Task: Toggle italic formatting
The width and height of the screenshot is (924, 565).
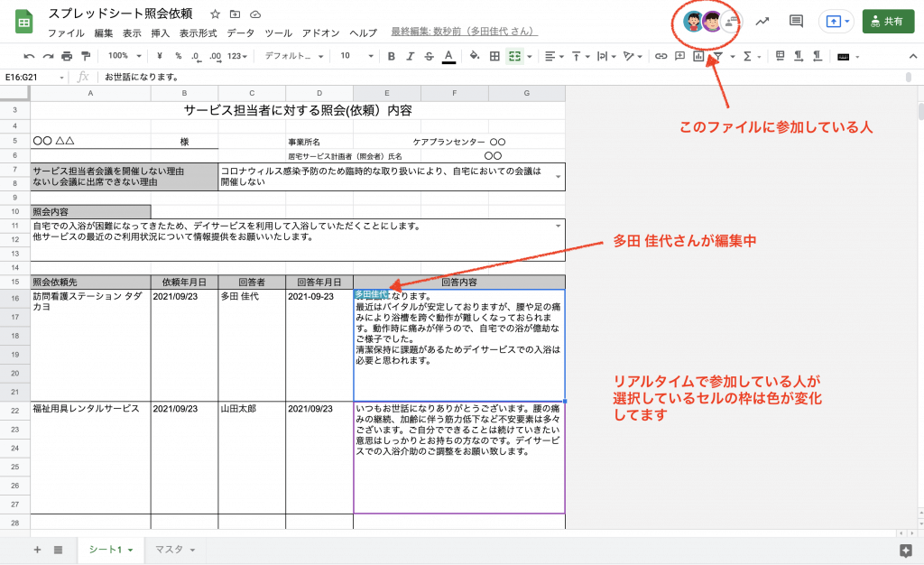Action: (x=411, y=56)
